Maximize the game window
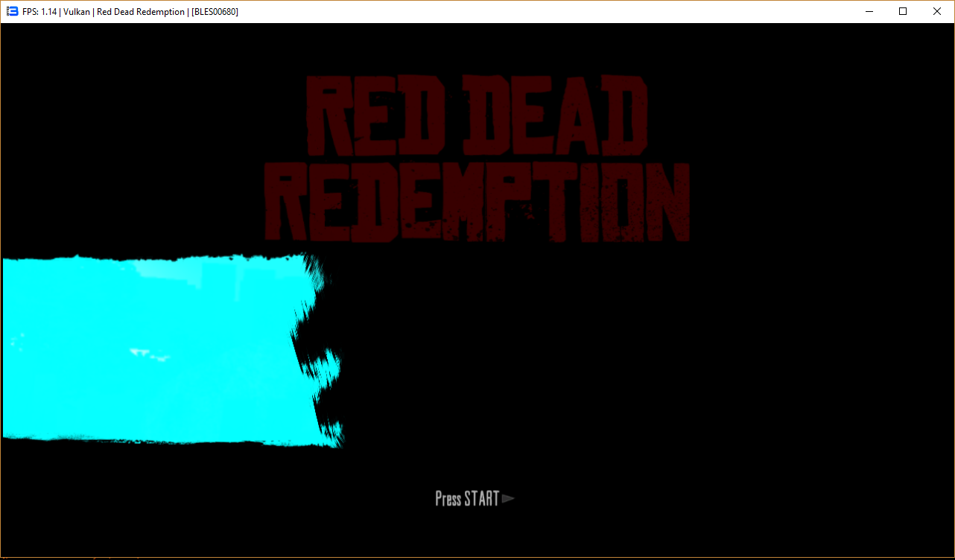This screenshot has width=955, height=560. click(903, 11)
